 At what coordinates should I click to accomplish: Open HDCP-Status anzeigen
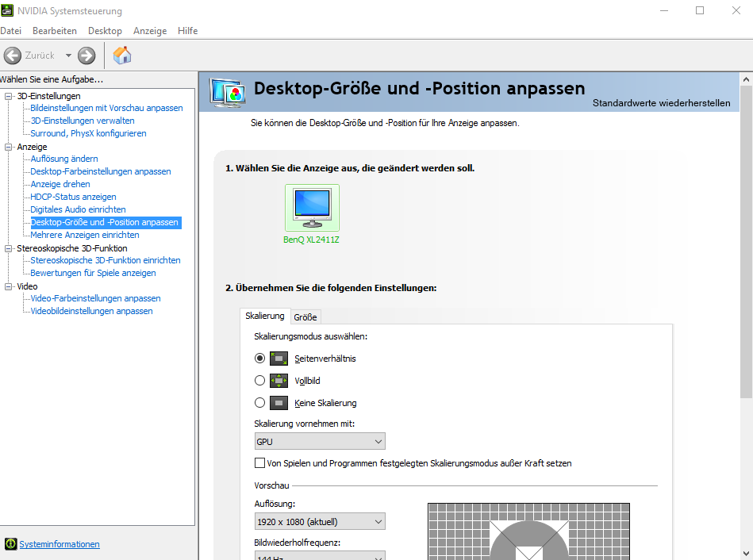[74, 197]
